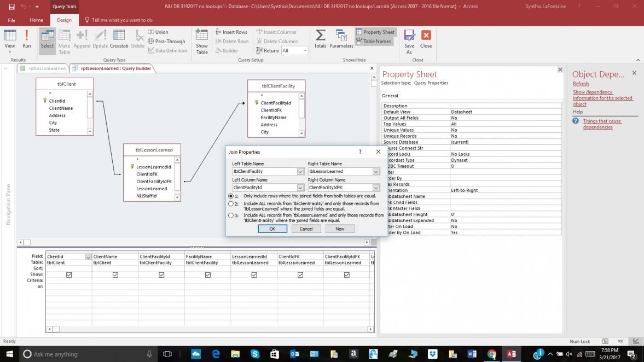This screenshot has height=362, width=644.
Task: Select join option 1 radio button
Action: (x=231, y=196)
